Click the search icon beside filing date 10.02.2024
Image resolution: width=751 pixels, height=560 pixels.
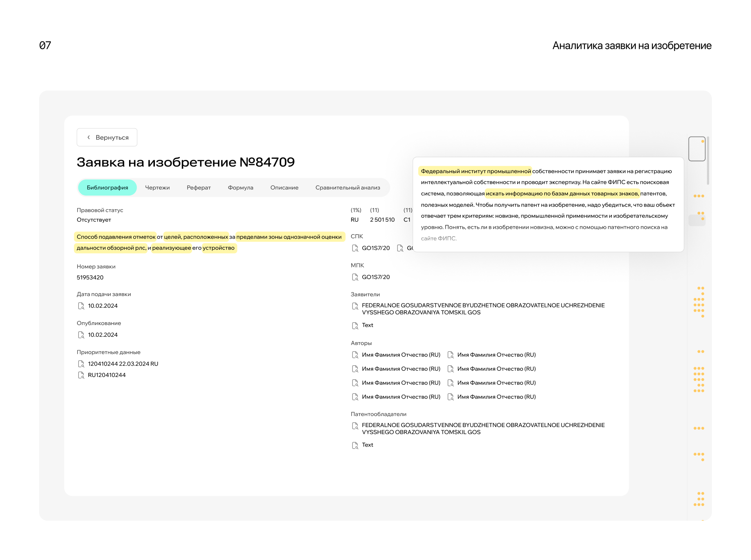(x=81, y=306)
